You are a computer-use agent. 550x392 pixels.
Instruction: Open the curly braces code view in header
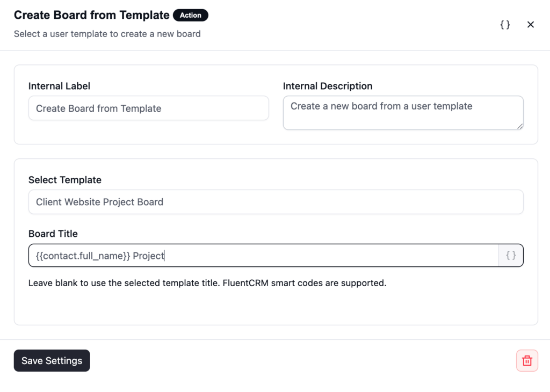pyautogui.click(x=505, y=25)
